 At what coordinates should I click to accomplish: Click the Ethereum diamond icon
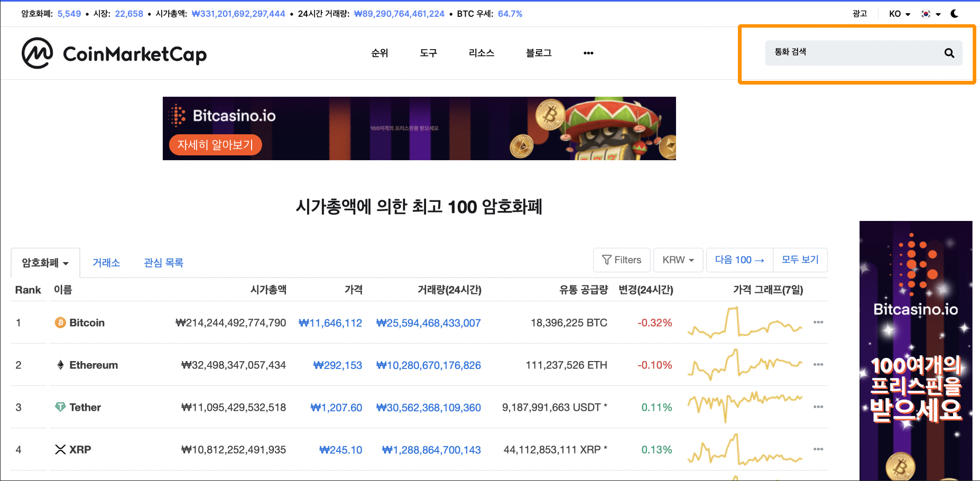[x=60, y=365]
